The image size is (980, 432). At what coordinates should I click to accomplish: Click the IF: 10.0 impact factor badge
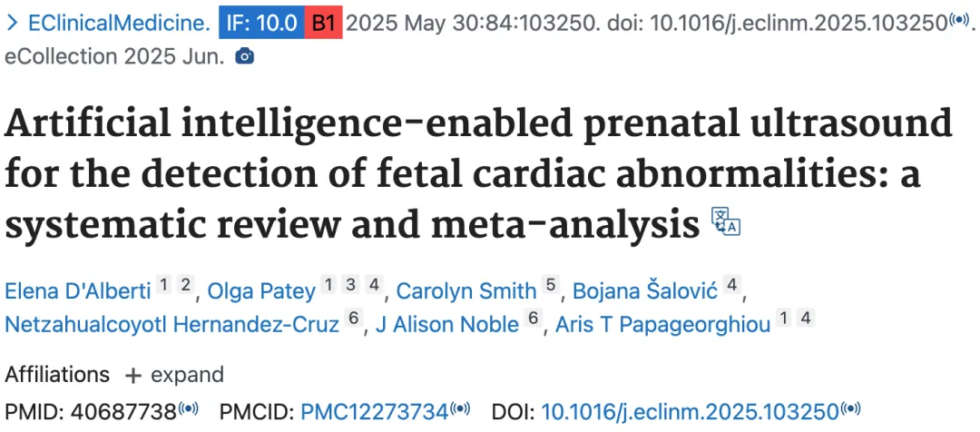tap(261, 24)
